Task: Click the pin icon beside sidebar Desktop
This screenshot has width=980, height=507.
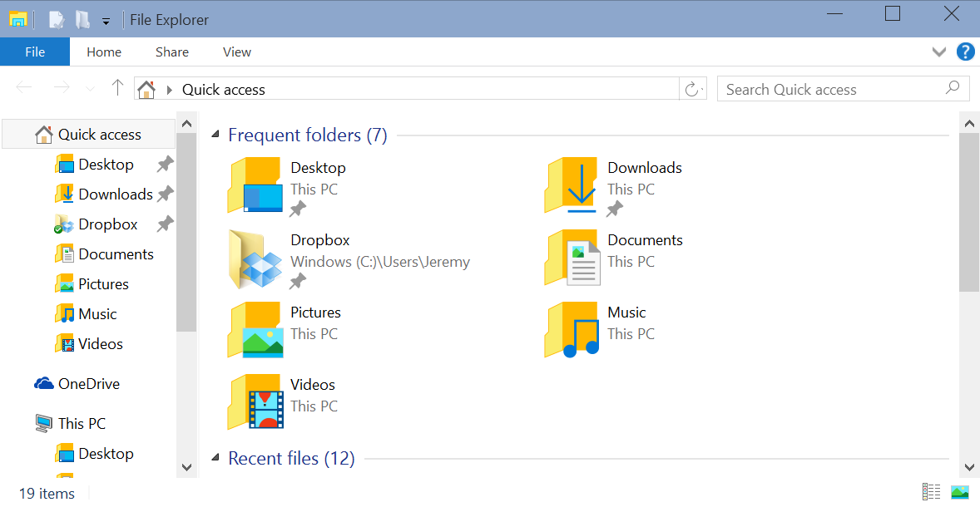Action: pyautogui.click(x=165, y=165)
